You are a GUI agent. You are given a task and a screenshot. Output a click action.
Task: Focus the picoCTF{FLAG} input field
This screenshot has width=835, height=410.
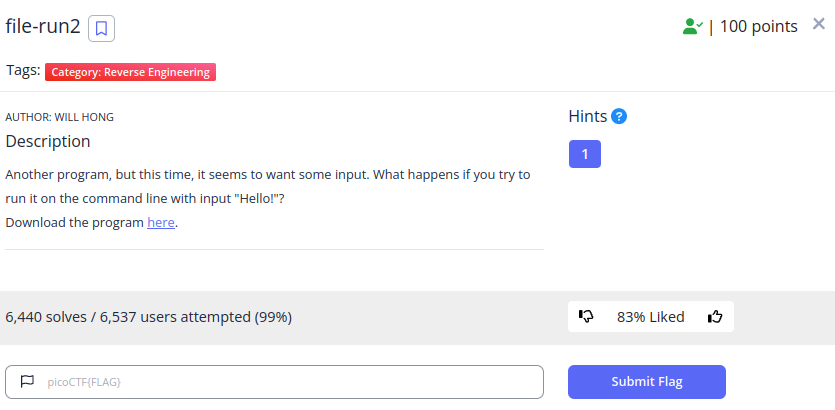coord(274,382)
